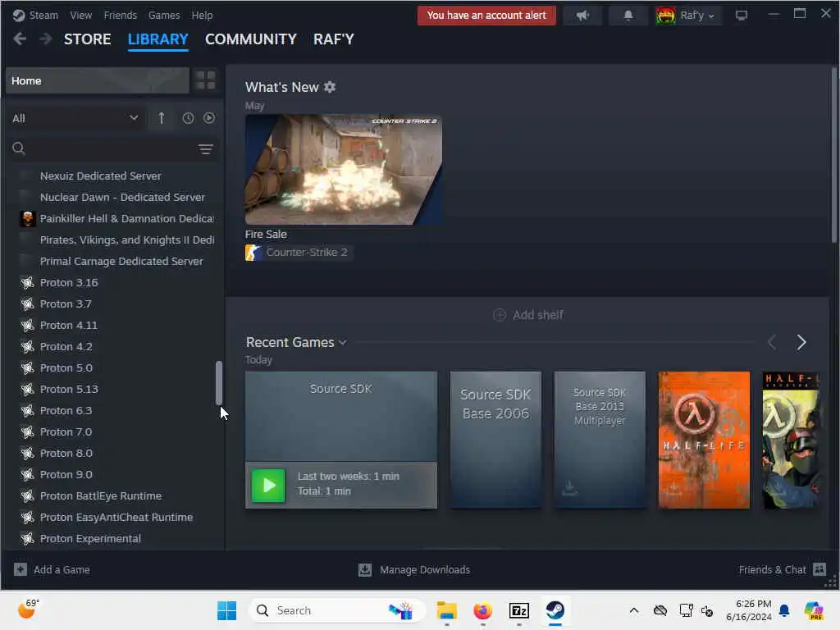Click the library search magnifier icon
This screenshot has height=630, width=840.
(19, 148)
